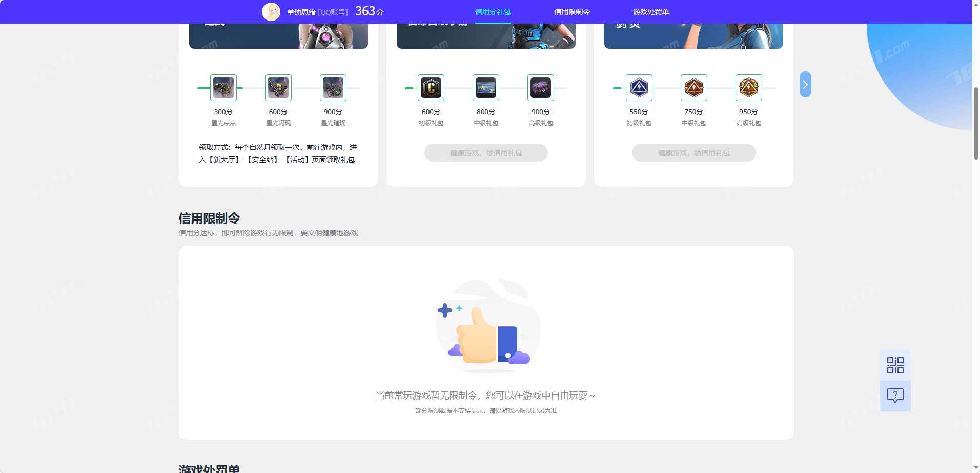This screenshot has height=473, width=980.
Task: Click the page vertical scrollbar thumb
Action: tap(976, 123)
